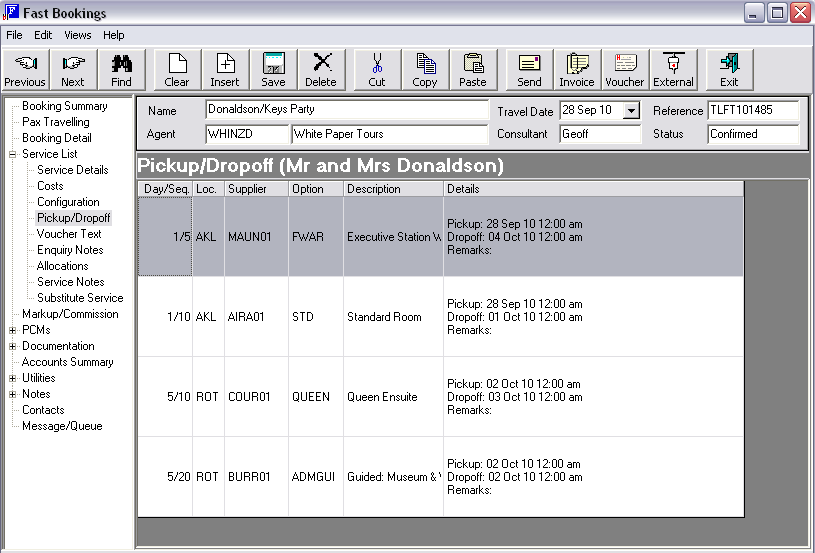Image resolution: width=815 pixels, height=553 pixels.
Task: Open the Views menu
Action: click(x=77, y=35)
